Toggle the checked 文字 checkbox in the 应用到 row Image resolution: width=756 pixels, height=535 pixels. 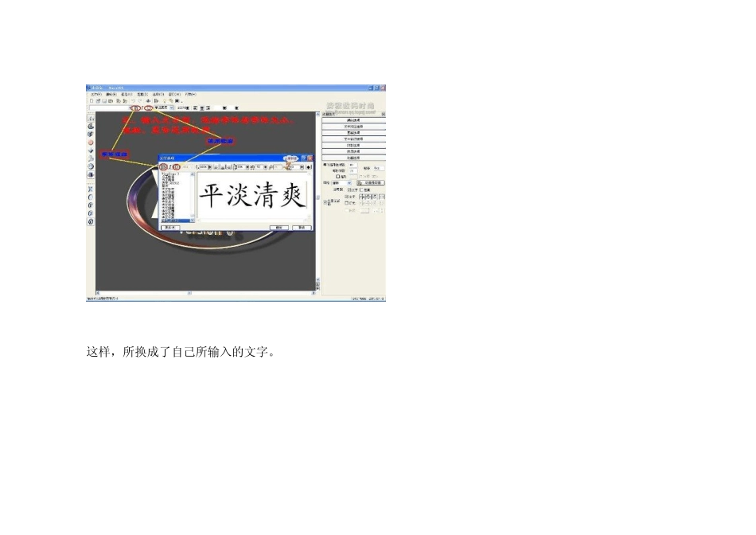click(x=349, y=190)
